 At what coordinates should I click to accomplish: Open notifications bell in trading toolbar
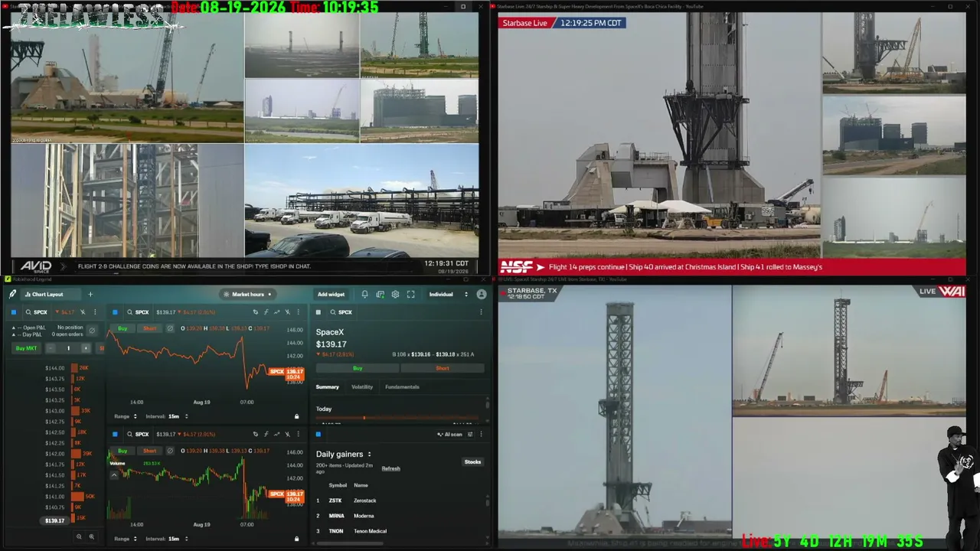pyautogui.click(x=364, y=294)
